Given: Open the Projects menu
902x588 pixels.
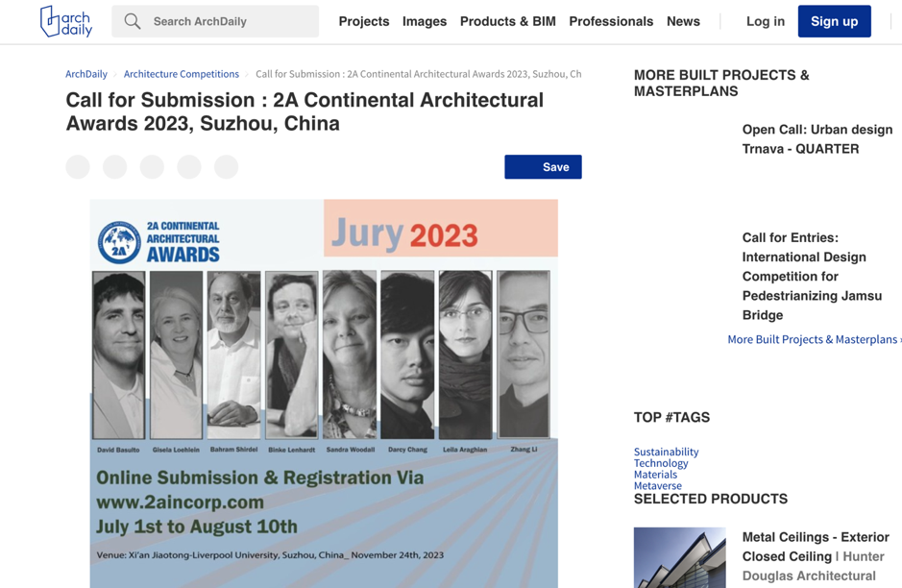Looking at the screenshot, I should (x=363, y=21).
